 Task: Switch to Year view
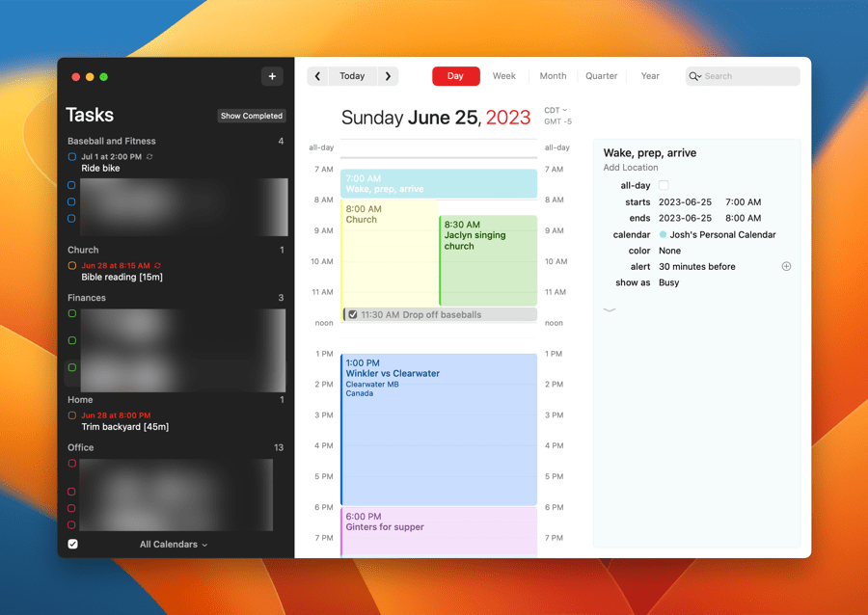pyautogui.click(x=650, y=76)
